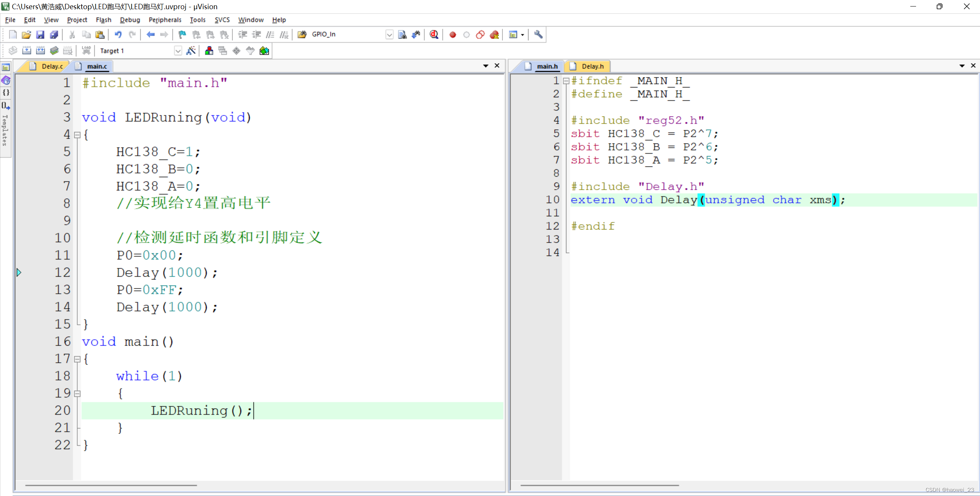980x496 pixels.
Task: Click the Rebuild all target files icon
Action: (x=40, y=51)
